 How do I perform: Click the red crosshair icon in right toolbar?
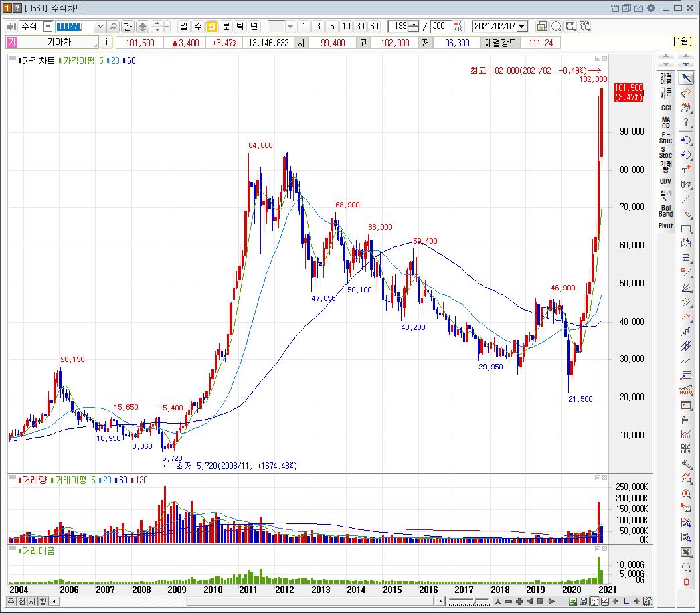pyautogui.click(x=686, y=582)
